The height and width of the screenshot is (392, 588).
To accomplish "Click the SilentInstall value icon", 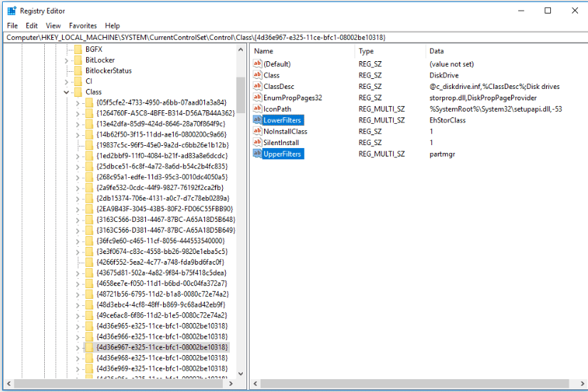I will point(257,142).
